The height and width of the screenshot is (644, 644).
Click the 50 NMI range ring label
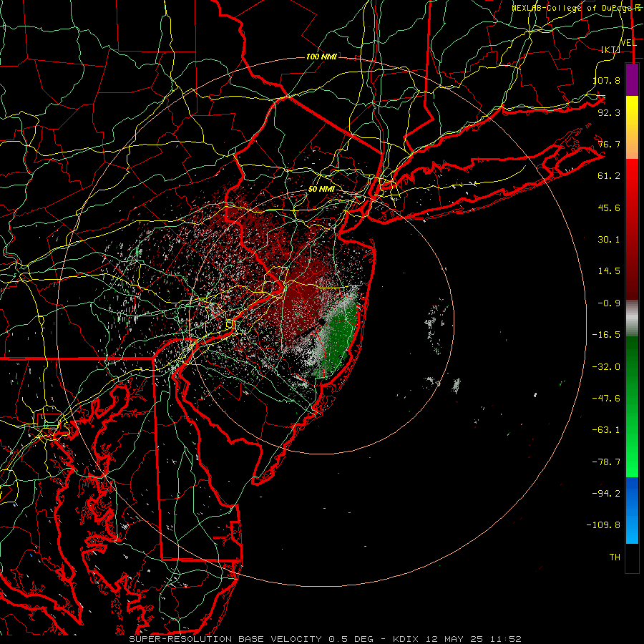tap(321, 190)
